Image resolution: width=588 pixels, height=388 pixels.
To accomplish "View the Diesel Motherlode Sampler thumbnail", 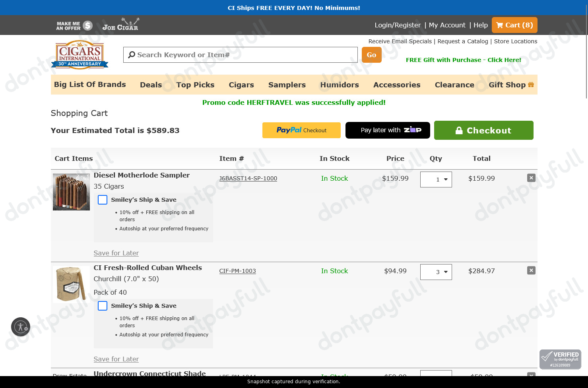I will (71, 192).
